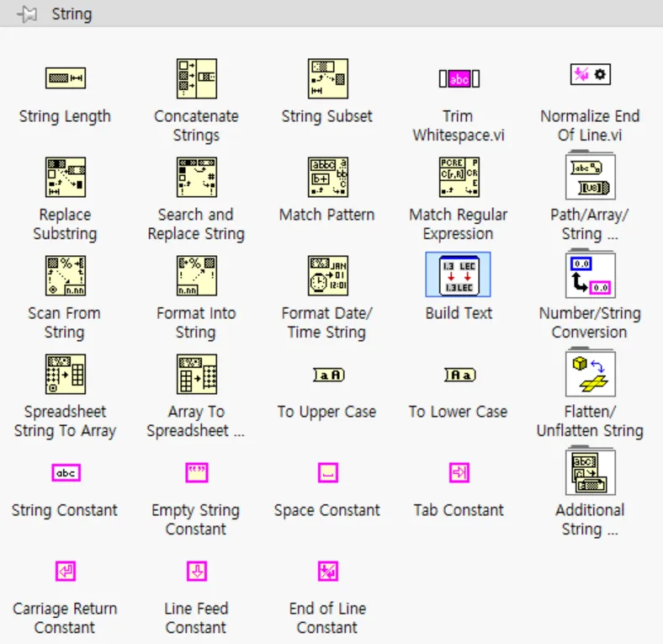The height and width of the screenshot is (644, 663).
Task: Select the Scan From String icon
Action: [66, 276]
